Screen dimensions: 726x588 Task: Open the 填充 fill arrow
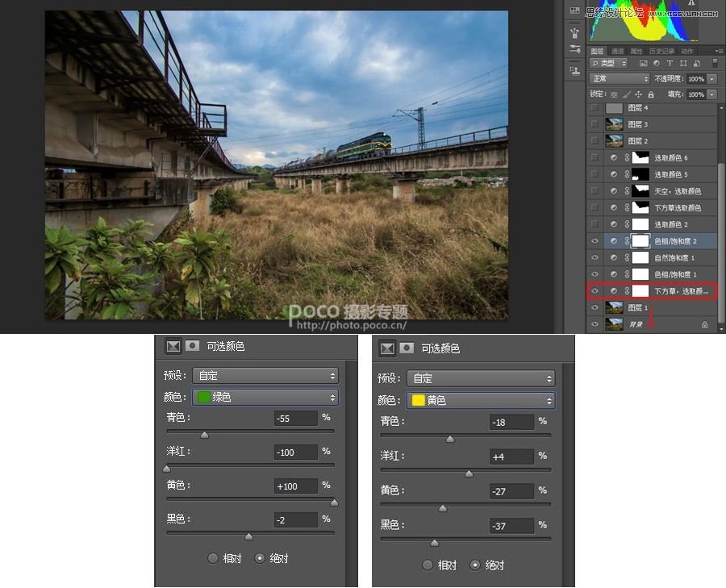click(712, 94)
